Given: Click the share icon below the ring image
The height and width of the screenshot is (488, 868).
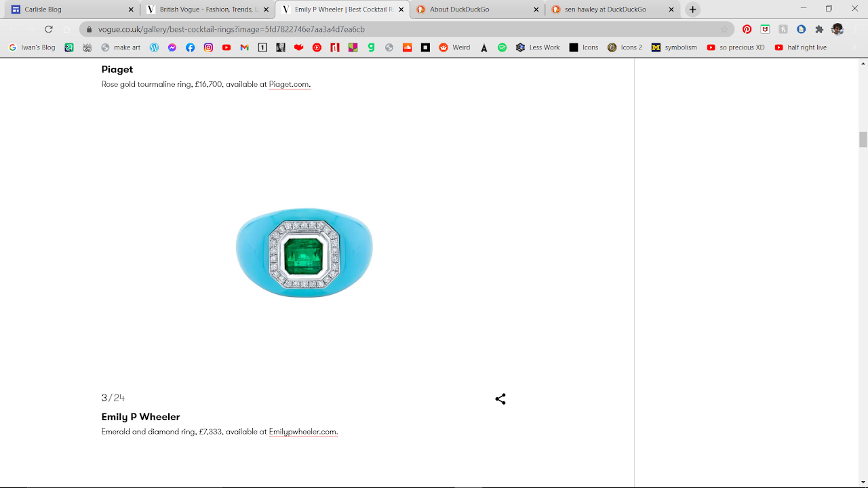Looking at the screenshot, I should [x=500, y=399].
